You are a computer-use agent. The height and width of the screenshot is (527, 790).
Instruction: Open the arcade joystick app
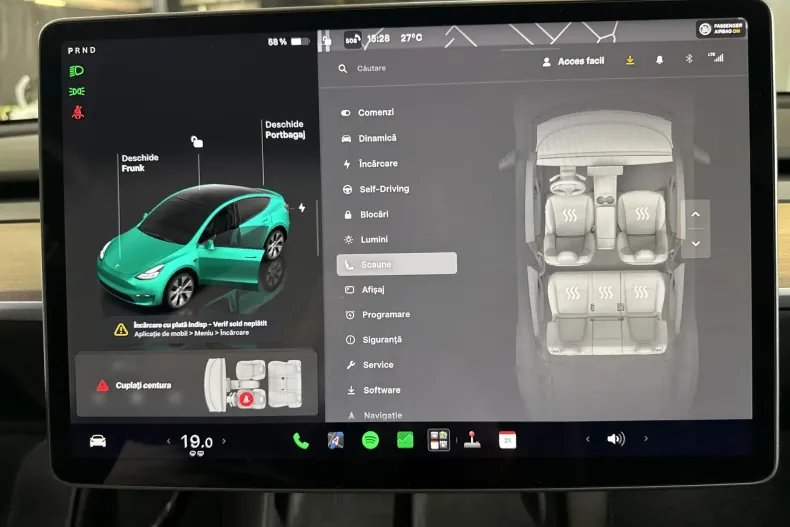click(x=472, y=439)
